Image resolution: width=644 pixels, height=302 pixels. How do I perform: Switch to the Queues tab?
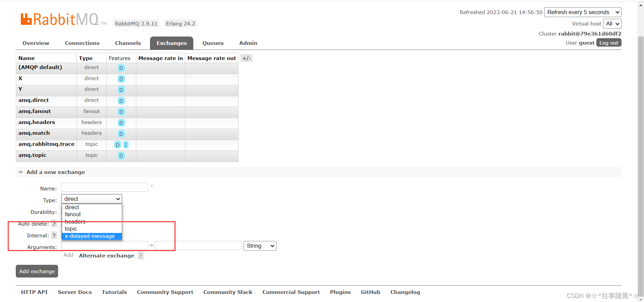click(213, 43)
